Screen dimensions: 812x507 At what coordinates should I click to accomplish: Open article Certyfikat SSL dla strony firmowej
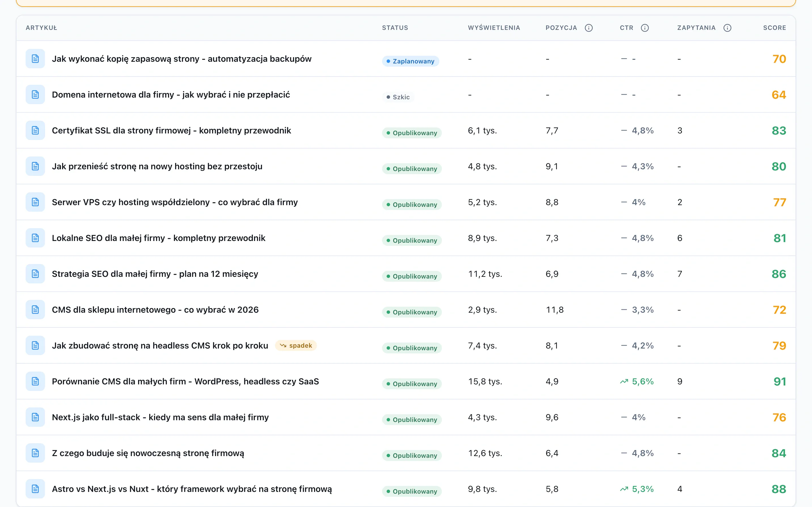click(171, 130)
